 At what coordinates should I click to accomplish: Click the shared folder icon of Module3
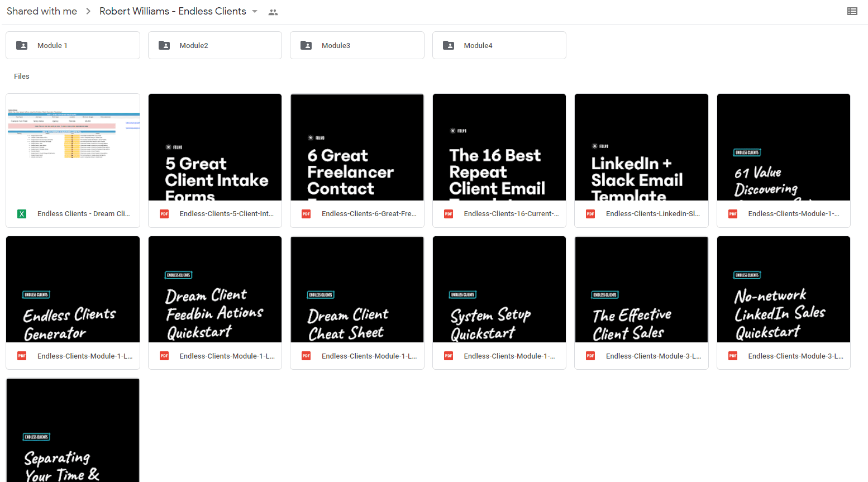click(x=306, y=45)
